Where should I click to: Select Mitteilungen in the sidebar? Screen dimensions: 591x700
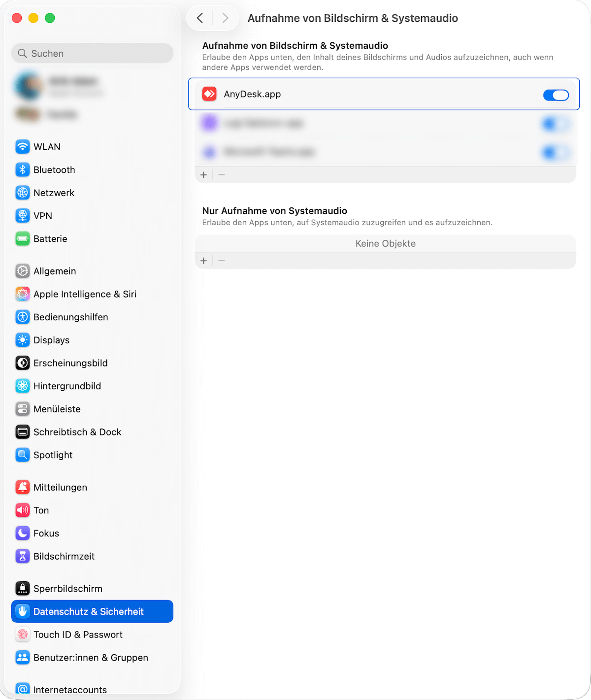pyautogui.click(x=60, y=488)
